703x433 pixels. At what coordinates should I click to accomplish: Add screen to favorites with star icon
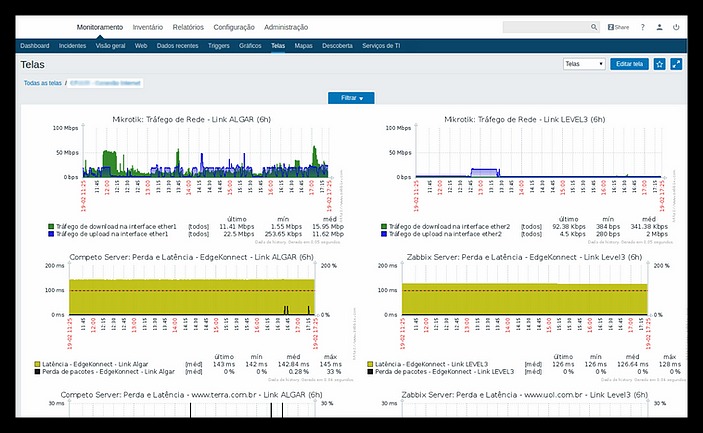(659, 64)
